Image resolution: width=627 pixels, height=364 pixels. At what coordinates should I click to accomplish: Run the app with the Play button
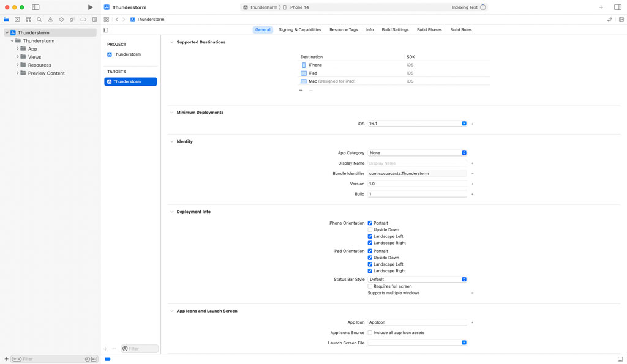91,7
